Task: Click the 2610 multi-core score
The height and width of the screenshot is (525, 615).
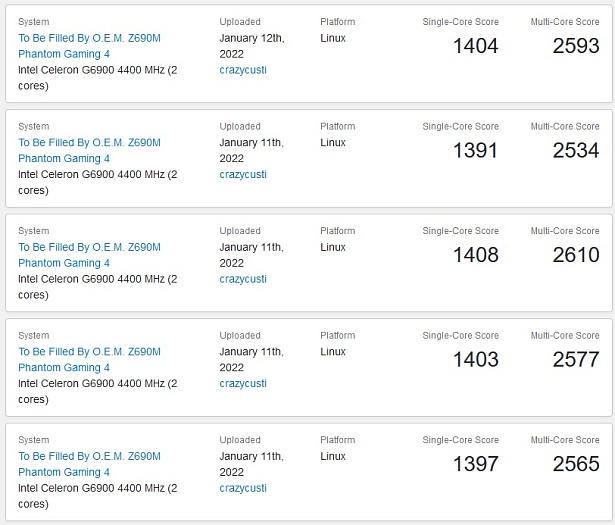Action: tap(576, 255)
